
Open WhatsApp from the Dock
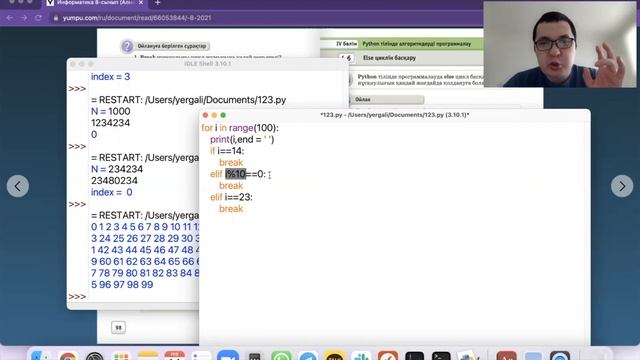click(282, 356)
